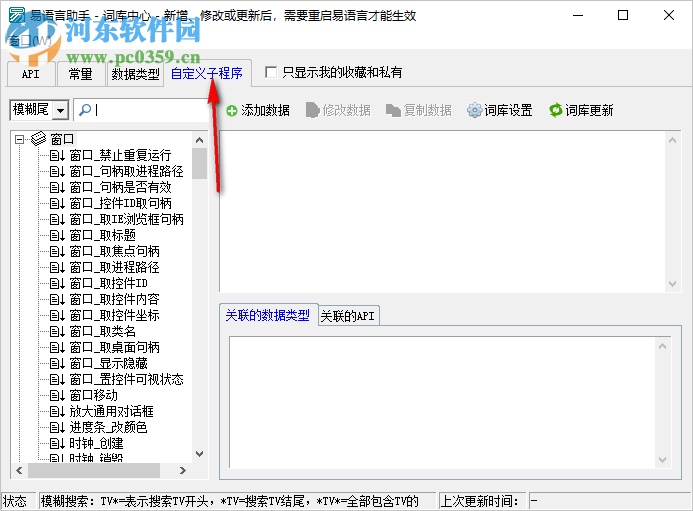The image size is (693, 511).
Task: Open the 模糊尾 search mode dropdown
Action: click(61, 110)
